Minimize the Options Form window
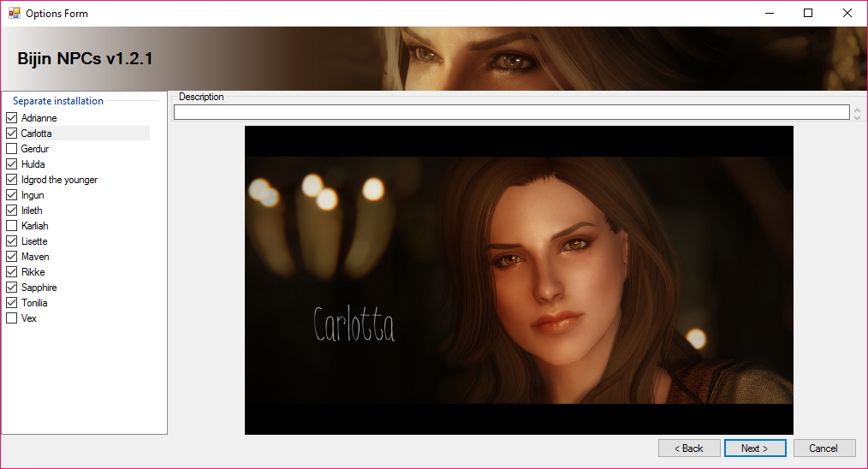The height and width of the screenshot is (469, 868). [x=770, y=14]
